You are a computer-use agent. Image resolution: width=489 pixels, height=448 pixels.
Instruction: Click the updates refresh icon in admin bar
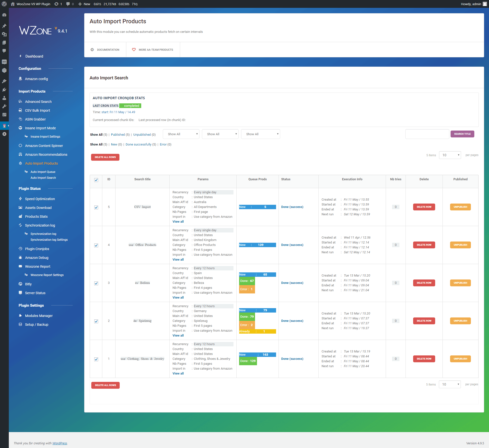[56, 4]
